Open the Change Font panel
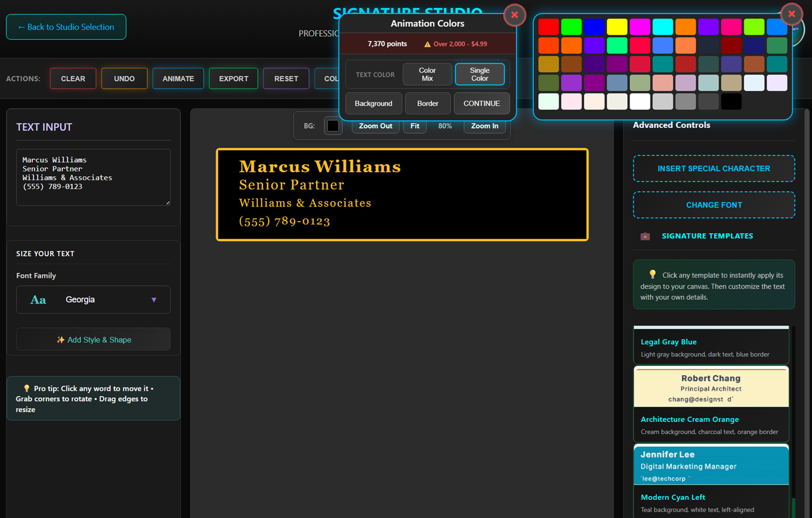 click(713, 205)
